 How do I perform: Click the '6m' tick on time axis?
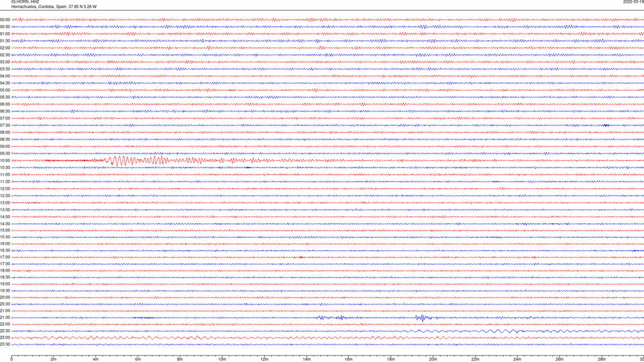(x=138, y=359)
